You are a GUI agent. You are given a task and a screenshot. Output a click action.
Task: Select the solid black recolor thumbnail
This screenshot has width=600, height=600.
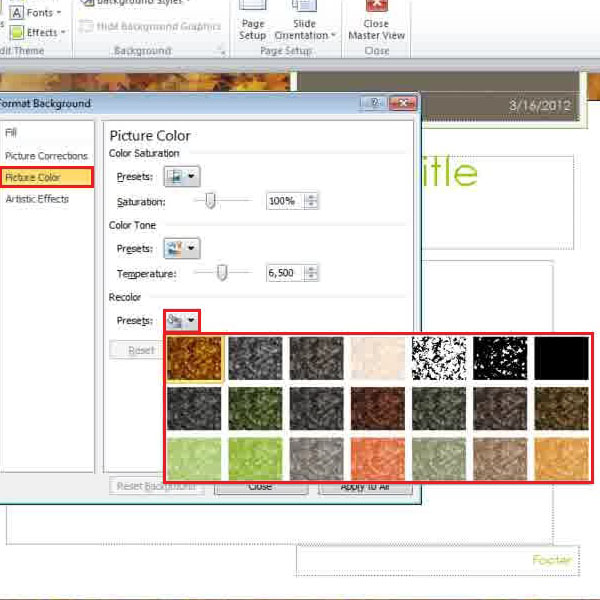tap(561, 359)
